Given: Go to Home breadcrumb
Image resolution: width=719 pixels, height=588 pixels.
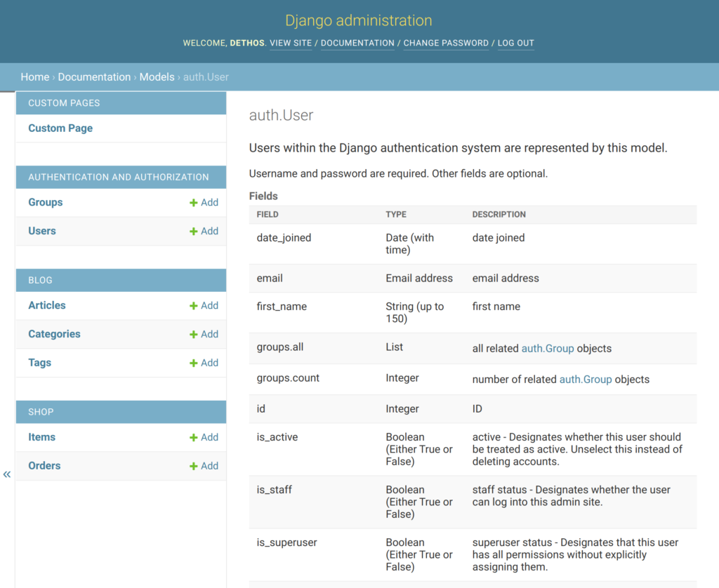Looking at the screenshot, I should point(35,77).
